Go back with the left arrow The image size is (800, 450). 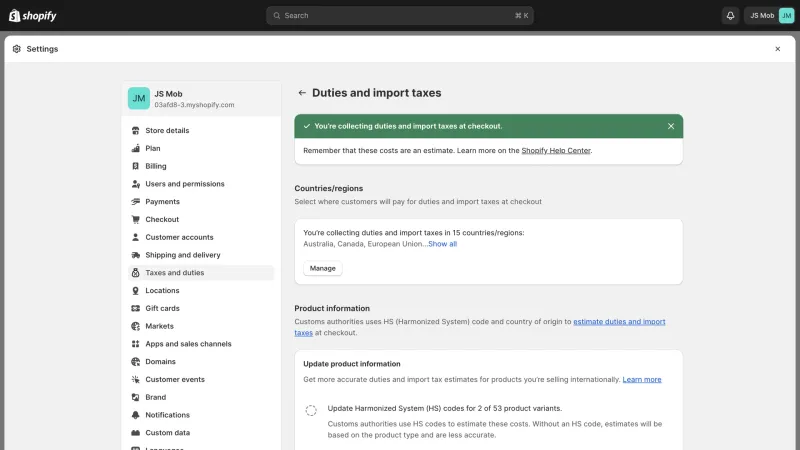tap(302, 93)
